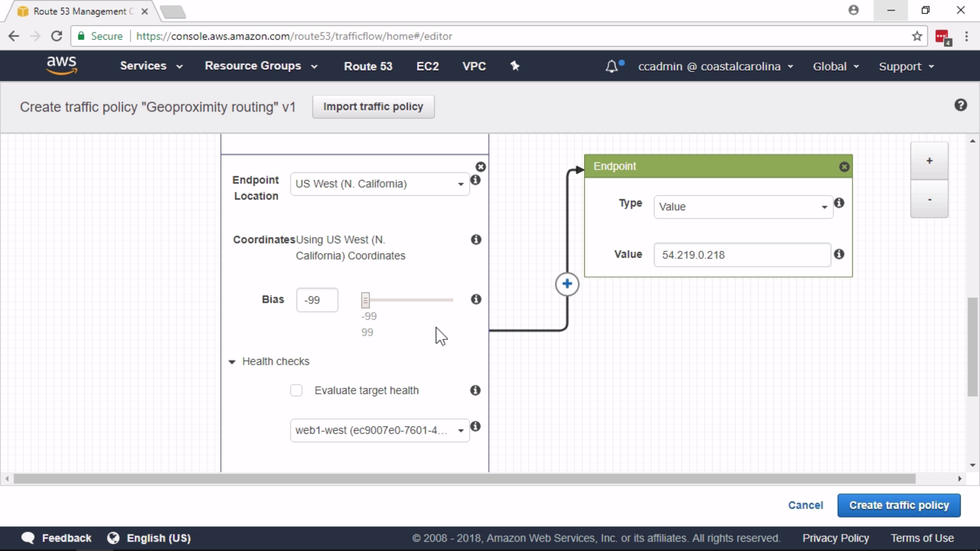Click the browser address bar URL
Viewport: 980px width, 551px height.
[294, 36]
